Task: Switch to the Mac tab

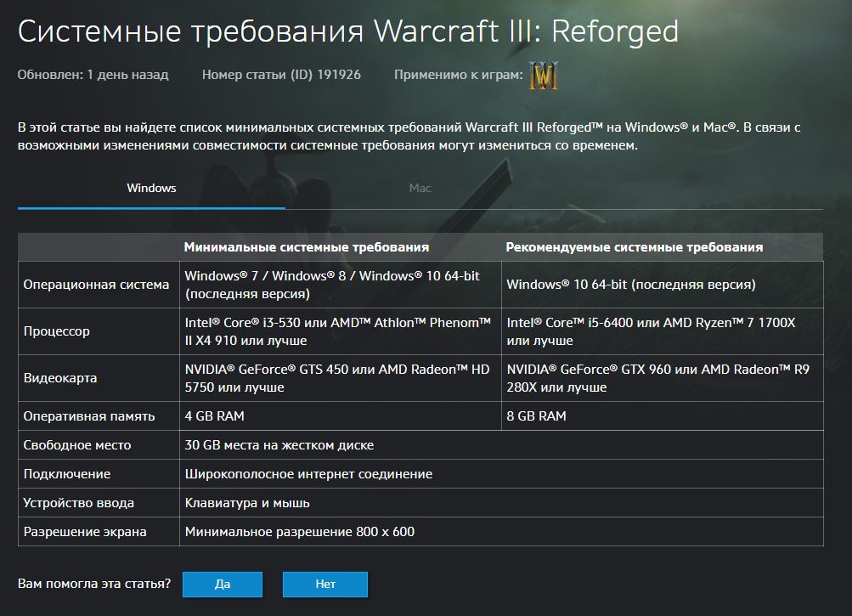Action: pos(420,188)
